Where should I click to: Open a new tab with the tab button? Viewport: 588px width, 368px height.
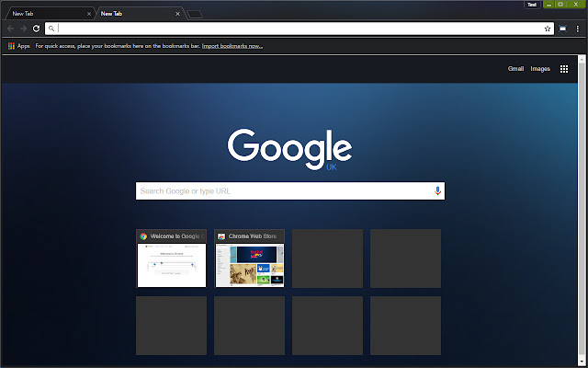(195, 15)
